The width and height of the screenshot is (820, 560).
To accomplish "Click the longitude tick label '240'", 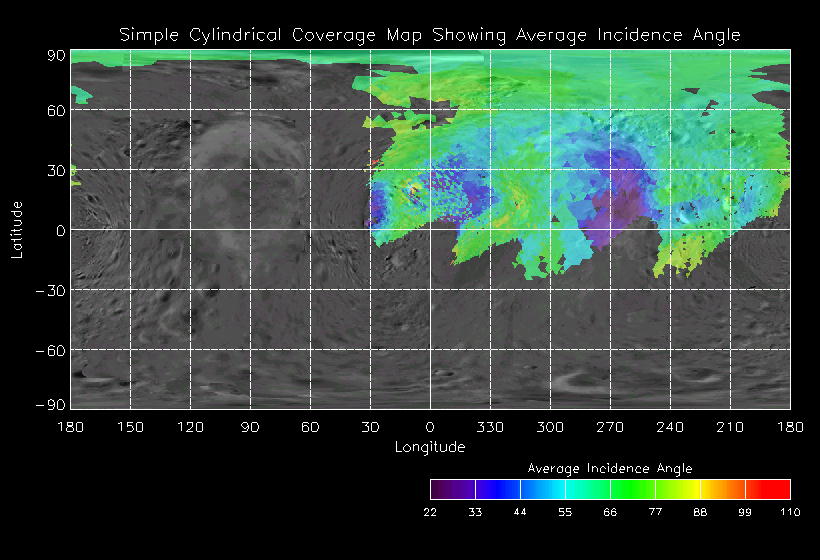I will pos(670,427).
